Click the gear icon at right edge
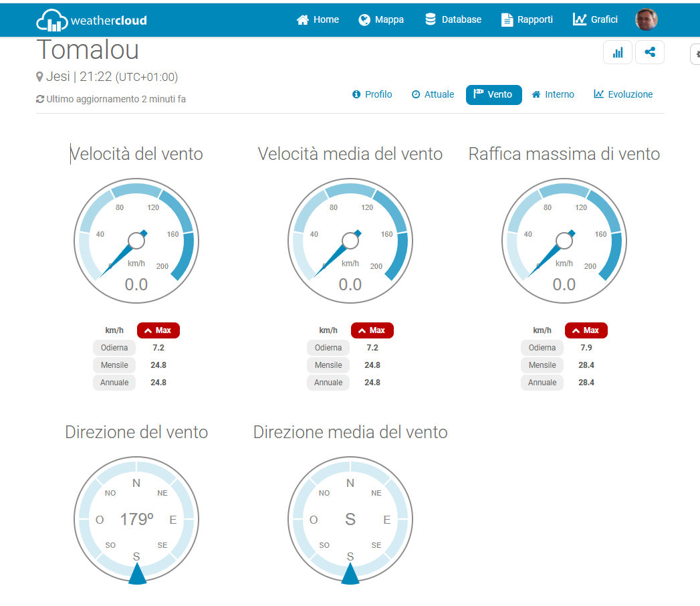This screenshot has width=700, height=606. (x=696, y=54)
